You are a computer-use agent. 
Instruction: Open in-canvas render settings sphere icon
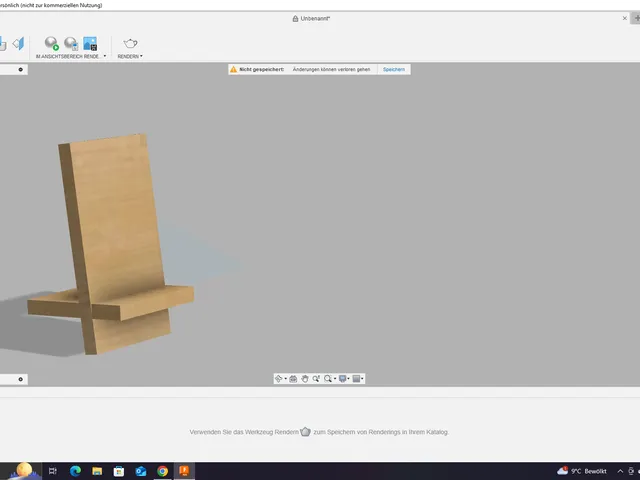pos(71,43)
